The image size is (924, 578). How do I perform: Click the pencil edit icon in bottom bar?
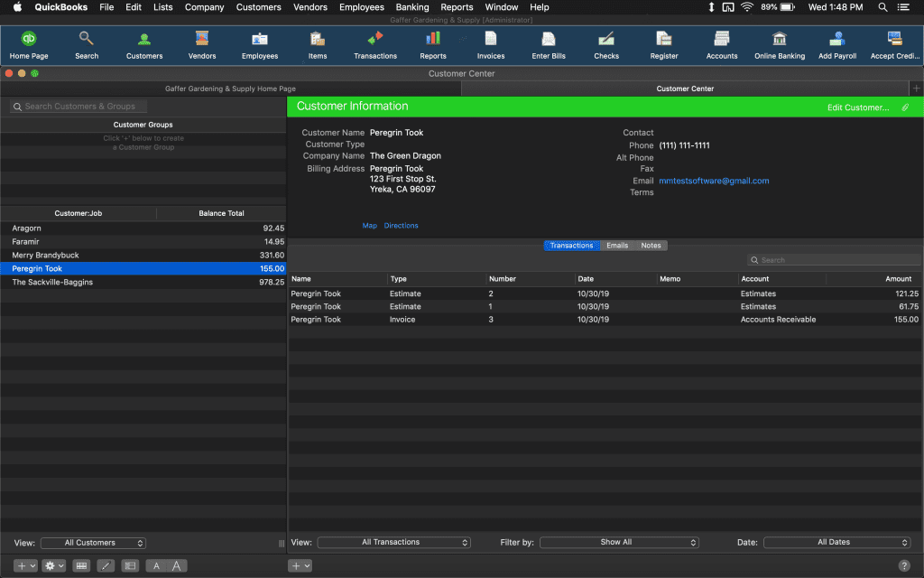pos(106,565)
